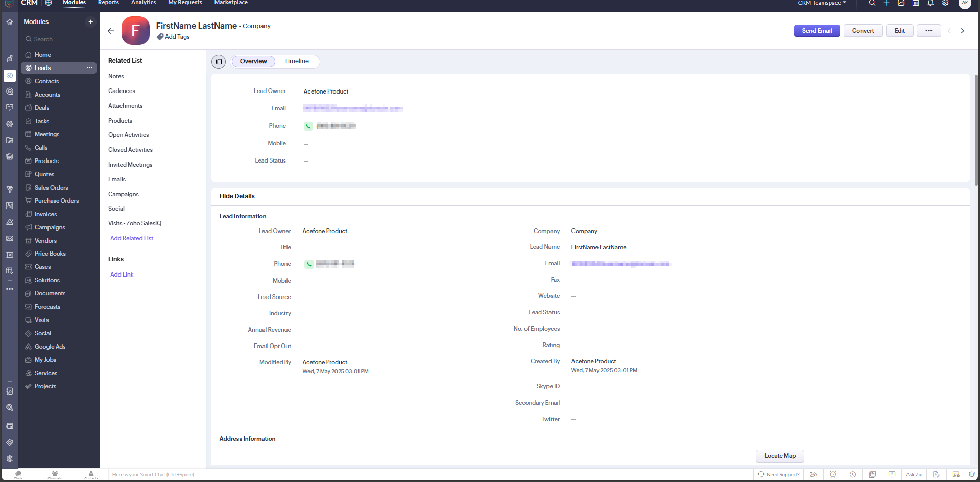Click the home icon in left rail
Viewport: 980px width, 482px height.
click(10, 22)
